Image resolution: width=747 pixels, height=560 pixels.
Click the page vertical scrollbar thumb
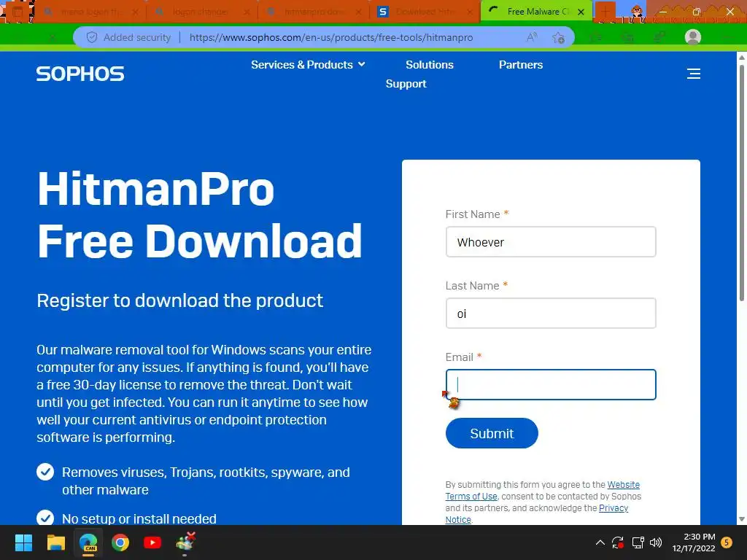pos(741,182)
